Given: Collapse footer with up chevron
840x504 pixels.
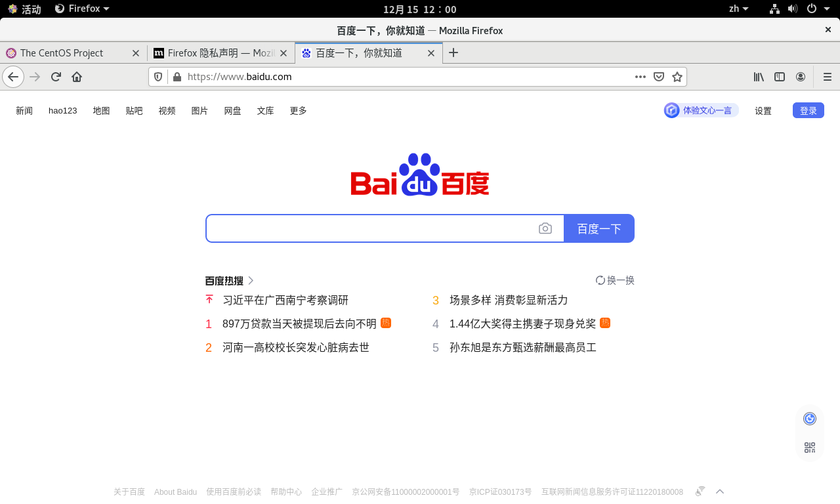Looking at the screenshot, I should click(720, 492).
